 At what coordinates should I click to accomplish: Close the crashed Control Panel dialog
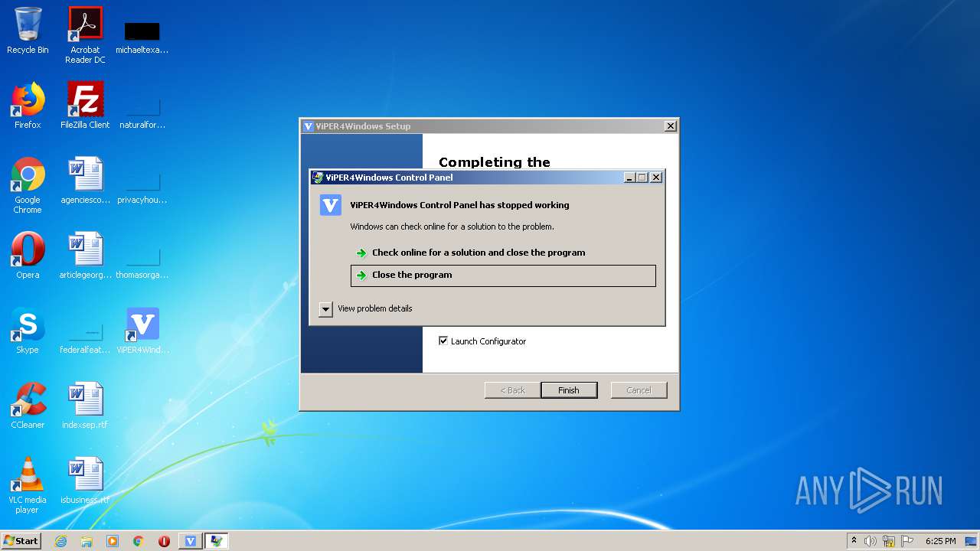click(x=656, y=178)
